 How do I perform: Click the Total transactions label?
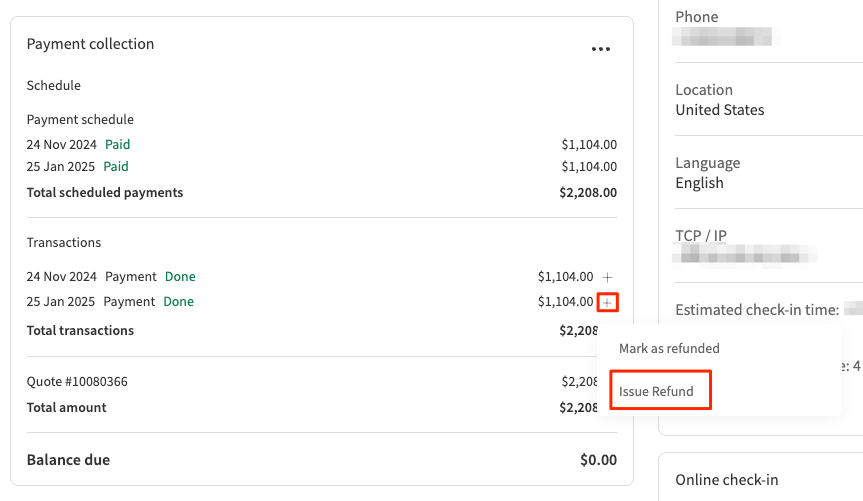(x=80, y=331)
